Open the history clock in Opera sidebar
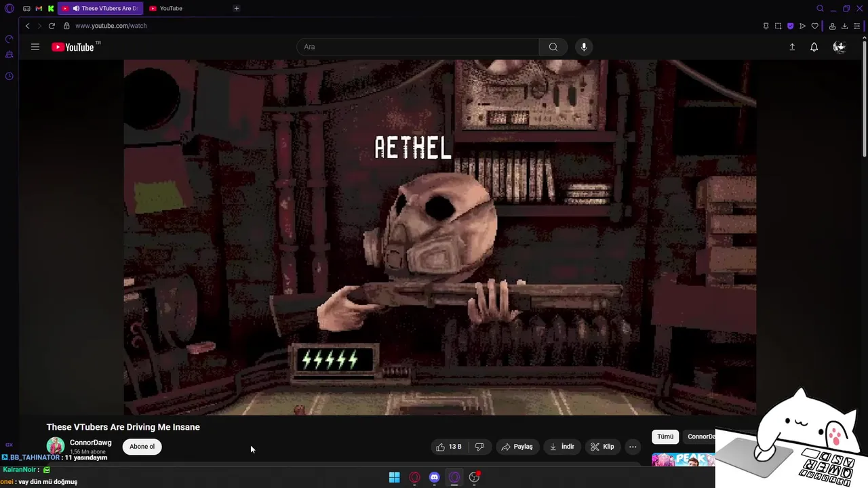The height and width of the screenshot is (488, 868). coord(9,76)
